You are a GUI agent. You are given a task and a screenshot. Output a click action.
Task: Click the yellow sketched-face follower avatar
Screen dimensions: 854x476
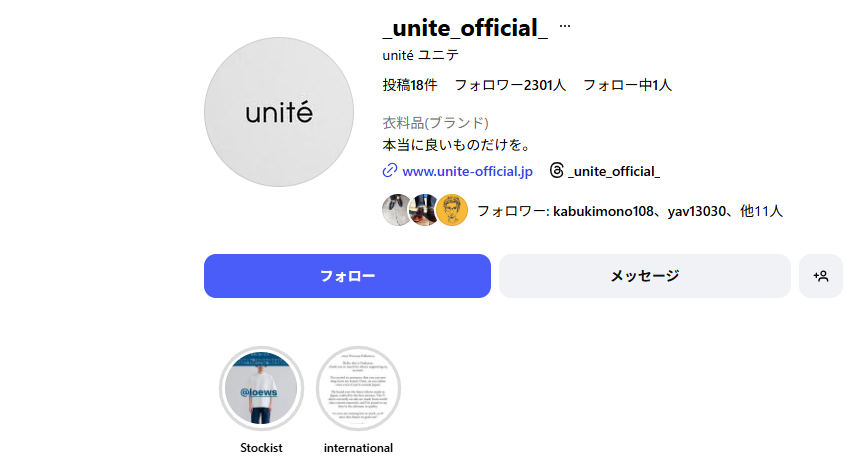tap(452, 210)
